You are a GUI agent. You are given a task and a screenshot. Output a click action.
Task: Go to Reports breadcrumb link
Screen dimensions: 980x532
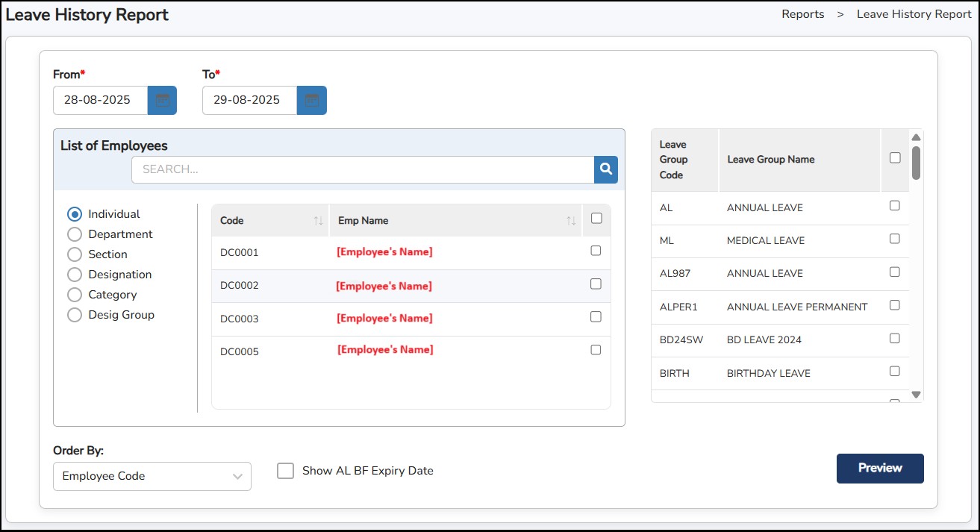(x=802, y=14)
